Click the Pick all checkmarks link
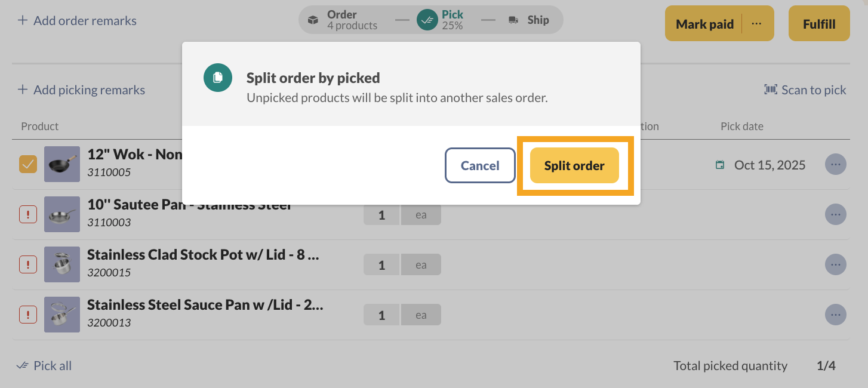Viewport: 868px width, 388px height. tap(23, 365)
